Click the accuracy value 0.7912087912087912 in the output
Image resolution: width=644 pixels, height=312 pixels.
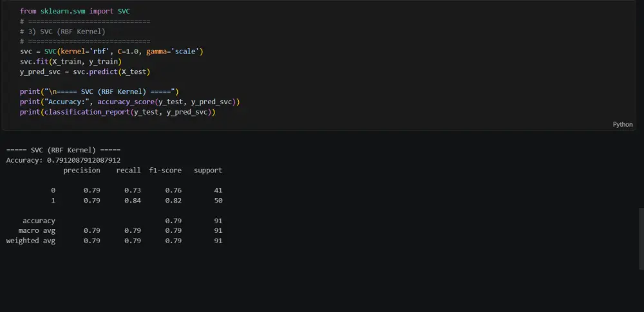click(84, 160)
